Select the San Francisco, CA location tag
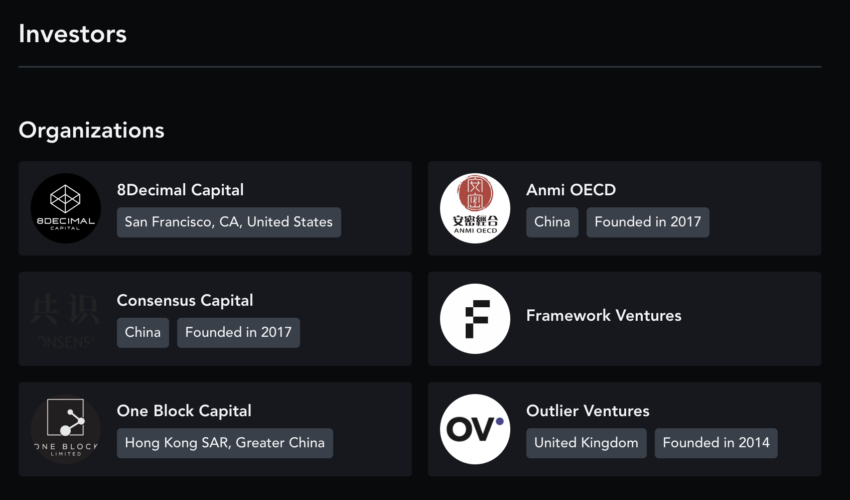The image size is (850, 500). [x=229, y=222]
